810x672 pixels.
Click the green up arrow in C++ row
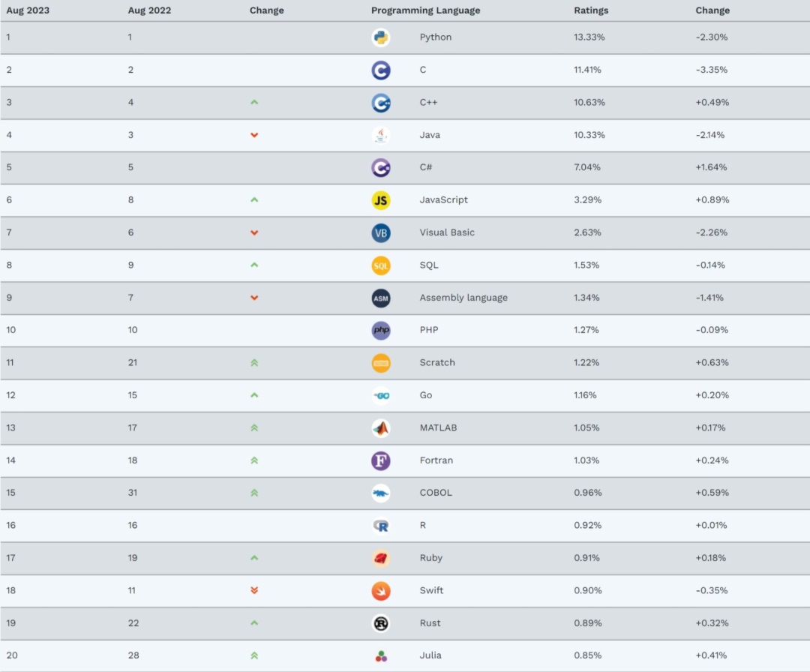click(x=254, y=102)
